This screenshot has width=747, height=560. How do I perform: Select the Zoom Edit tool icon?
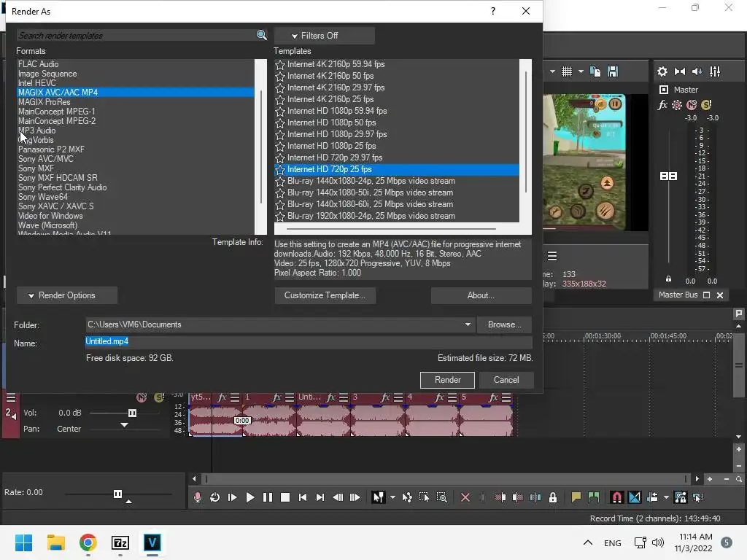441,497
